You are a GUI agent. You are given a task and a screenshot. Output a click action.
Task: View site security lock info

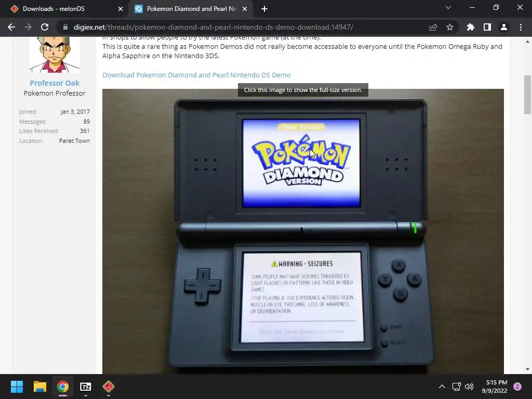pos(65,27)
